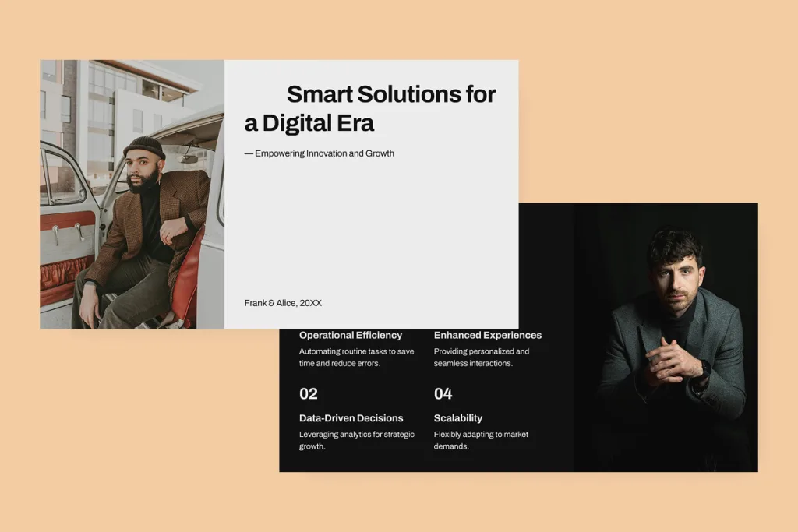Click the text Flexibly adapting to market demands
Image resolution: width=798 pixels, height=532 pixels.
481,440
